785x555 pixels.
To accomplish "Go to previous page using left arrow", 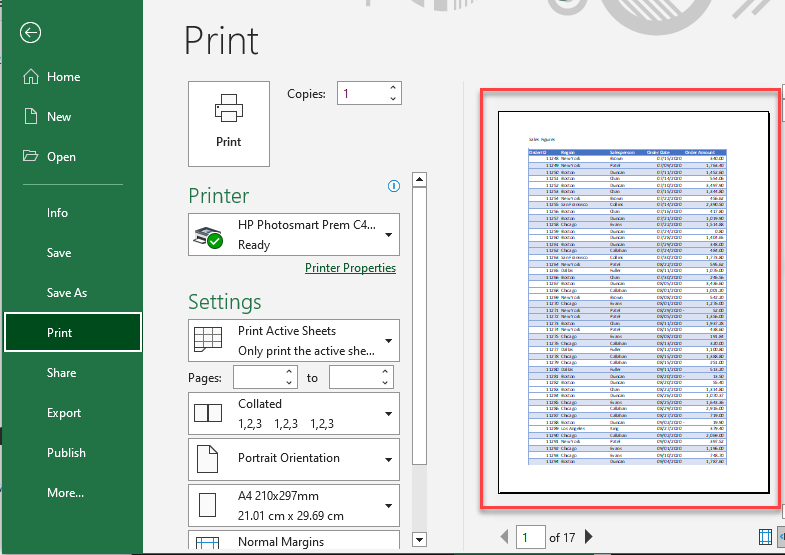I will pos(503,538).
